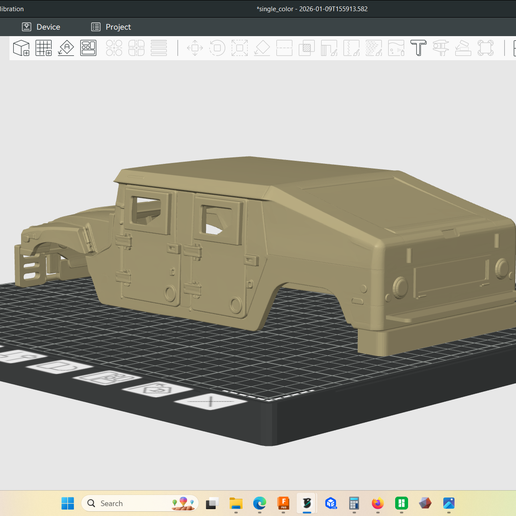
Task: Open the blue cube app on taskbar
Action: (331, 503)
